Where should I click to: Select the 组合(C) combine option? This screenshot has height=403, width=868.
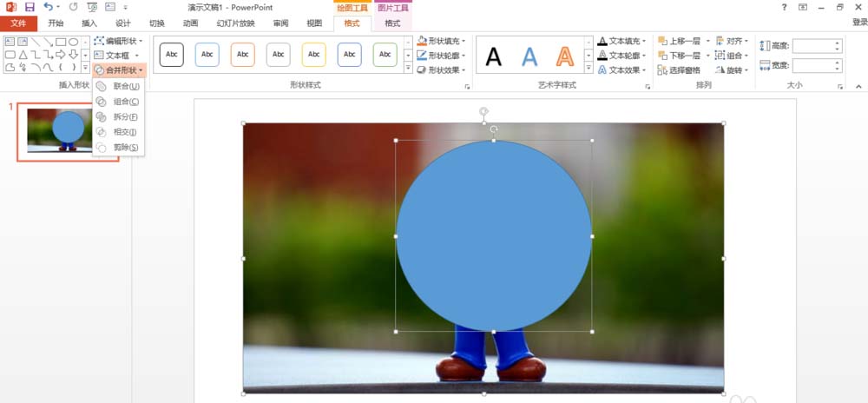(118, 102)
